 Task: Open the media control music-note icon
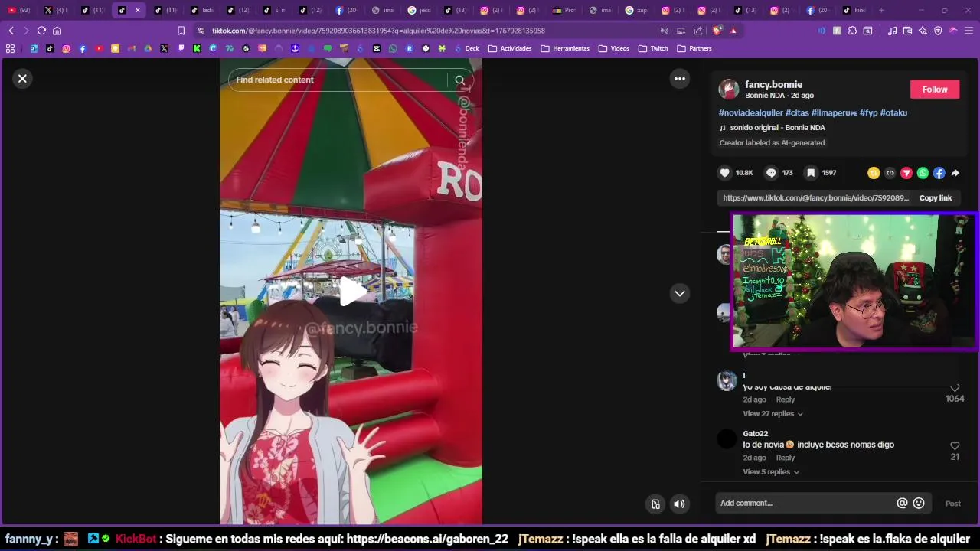892,31
